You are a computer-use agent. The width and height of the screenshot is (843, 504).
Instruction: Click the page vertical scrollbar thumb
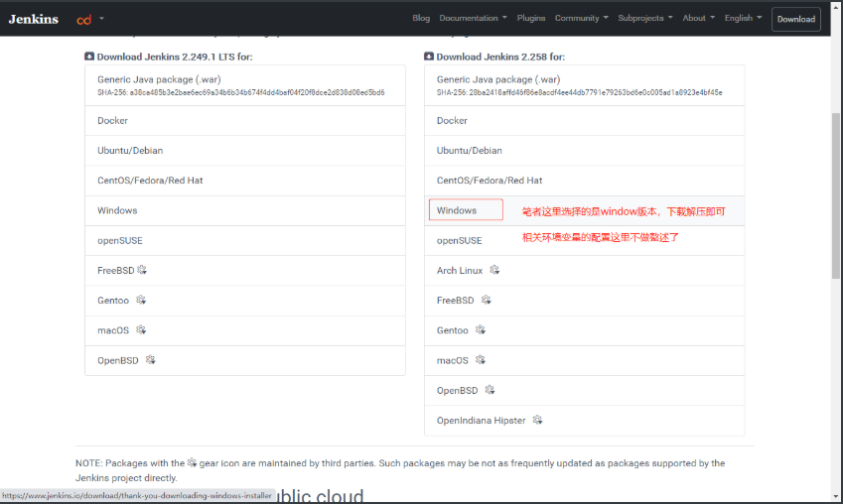click(836, 195)
